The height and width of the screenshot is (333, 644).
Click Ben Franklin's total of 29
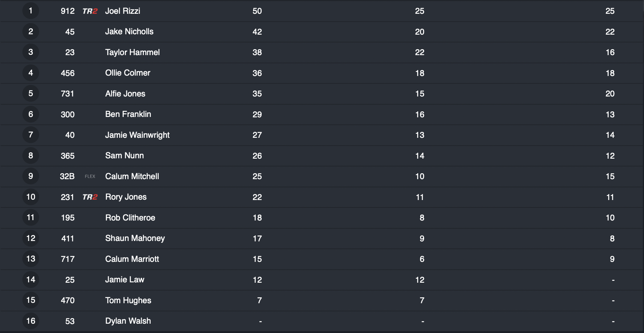pyautogui.click(x=257, y=115)
